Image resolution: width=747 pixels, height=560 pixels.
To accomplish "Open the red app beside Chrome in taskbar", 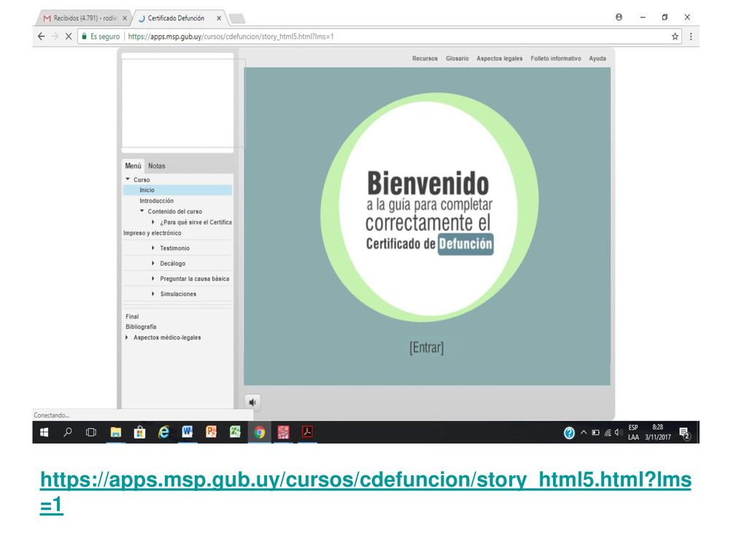I will point(284,432).
